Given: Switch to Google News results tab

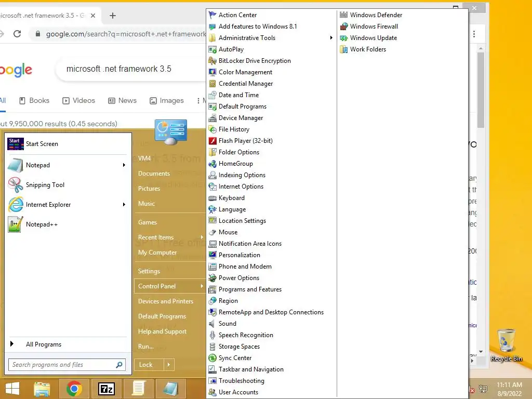Looking at the screenshot, I should 123,100.
